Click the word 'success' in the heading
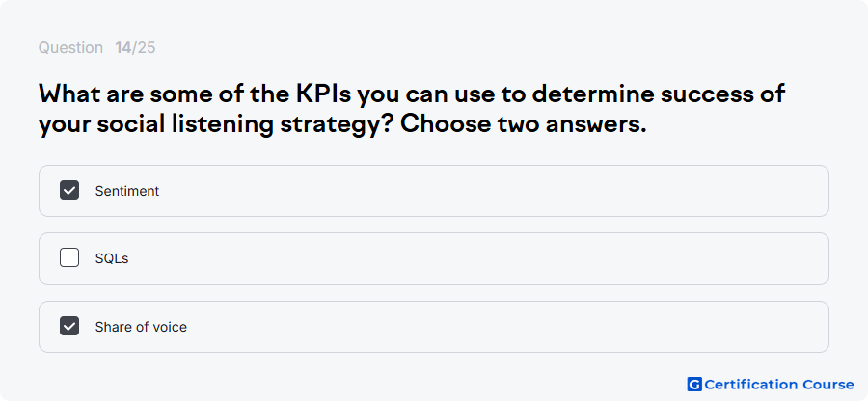Screen dimensions: 868x401 click(x=701, y=94)
